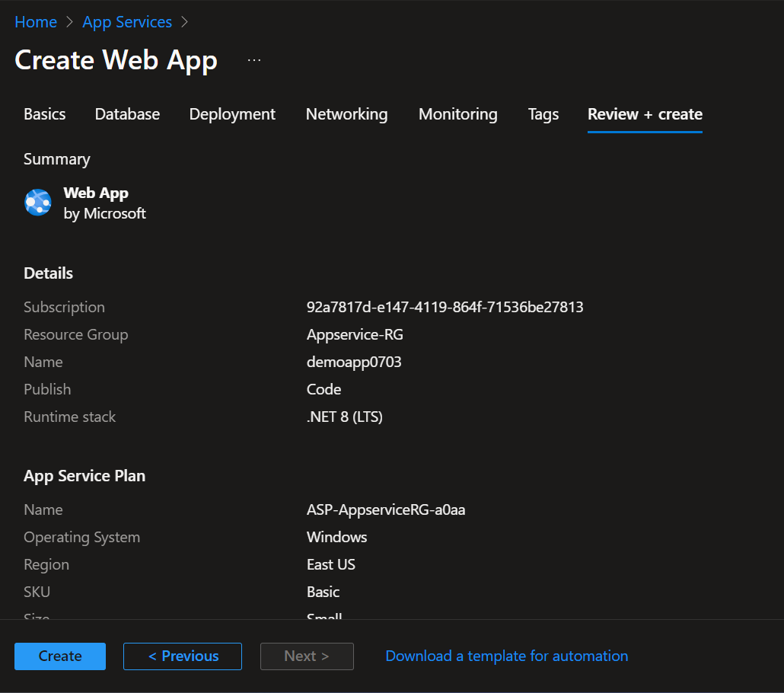Image resolution: width=784 pixels, height=693 pixels.
Task: Click the Summary heading
Action: [56, 159]
